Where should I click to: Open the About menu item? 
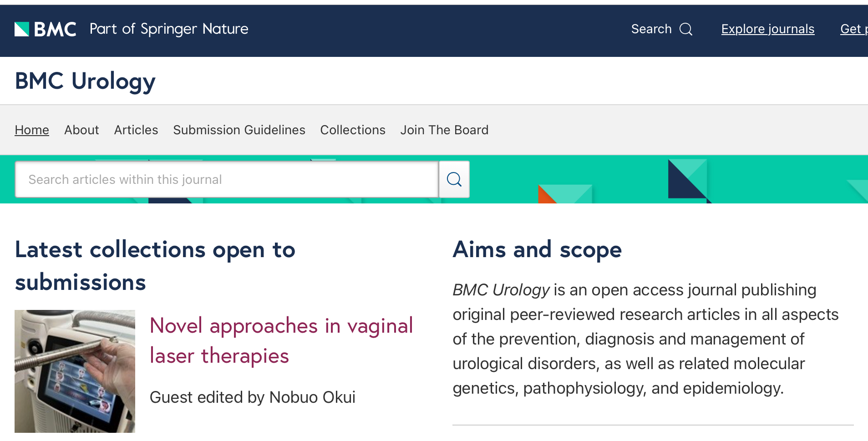(x=81, y=130)
